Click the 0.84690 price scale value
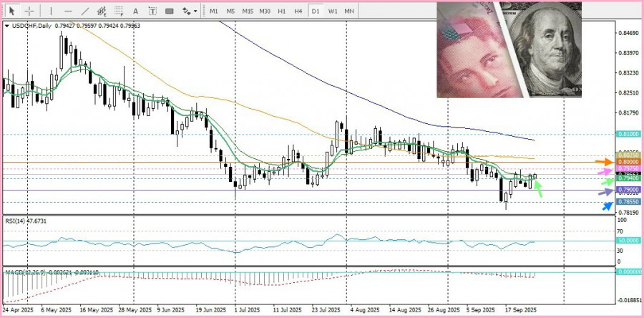Image resolution: width=644 pixels, height=318 pixels. pos(628,33)
